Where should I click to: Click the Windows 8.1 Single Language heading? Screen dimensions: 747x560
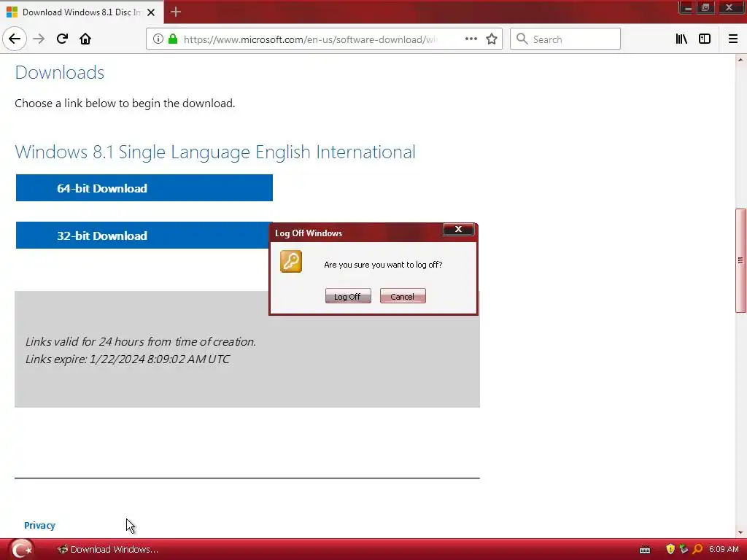[x=215, y=152]
